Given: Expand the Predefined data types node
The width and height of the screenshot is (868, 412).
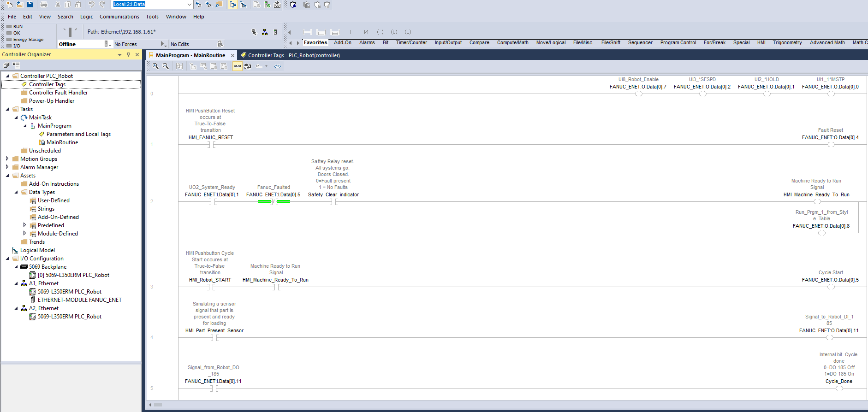Looking at the screenshot, I should pos(24,225).
